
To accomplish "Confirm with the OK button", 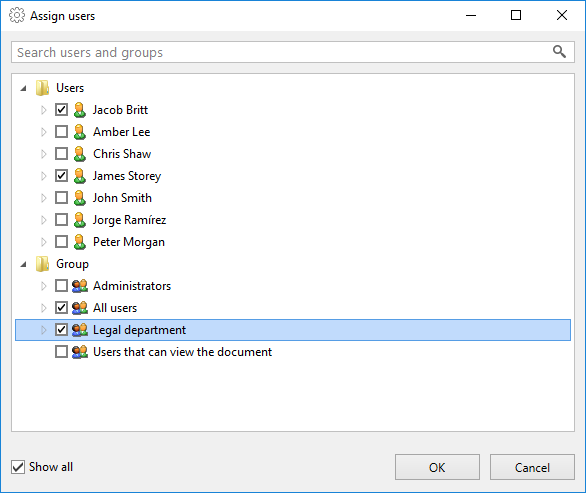I will [437, 467].
